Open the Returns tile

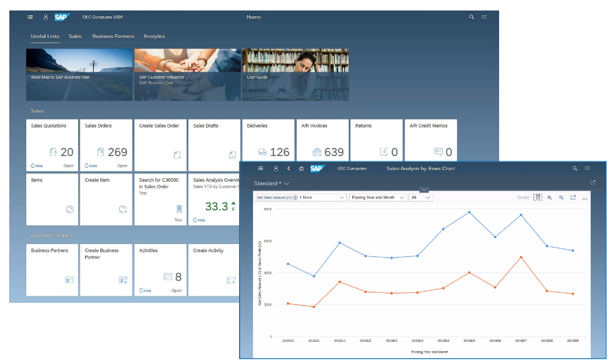(x=376, y=140)
